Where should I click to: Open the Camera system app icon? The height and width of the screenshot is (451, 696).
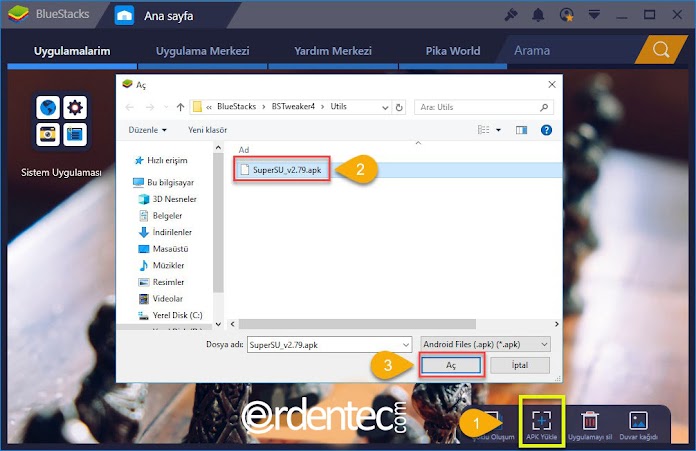pyautogui.click(x=48, y=134)
